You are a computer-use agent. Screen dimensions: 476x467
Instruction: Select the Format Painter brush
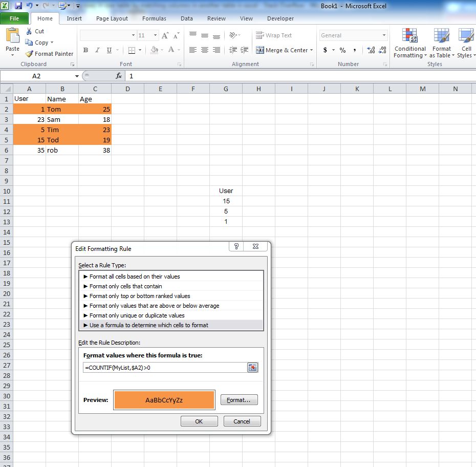click(x=29, y=54)
